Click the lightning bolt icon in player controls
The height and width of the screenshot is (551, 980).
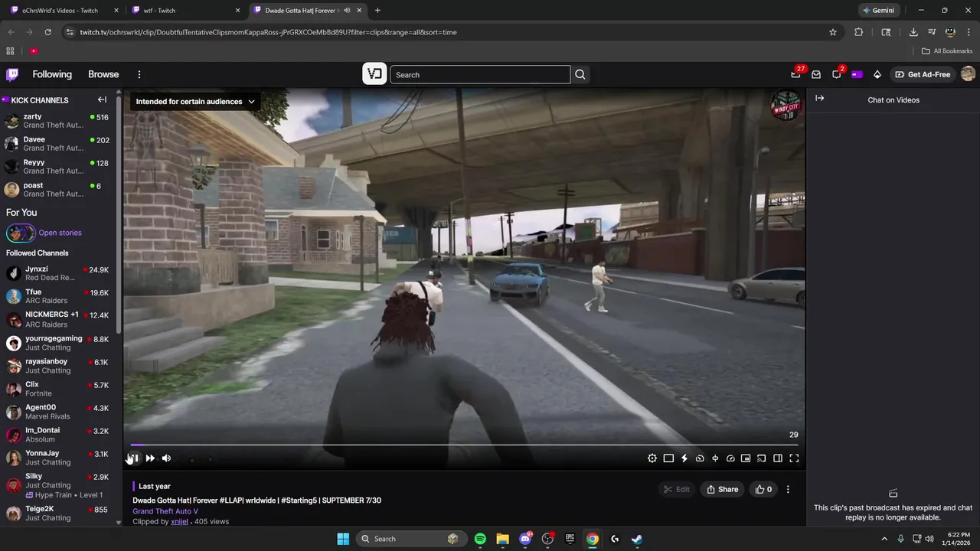[x=684, y=458]
